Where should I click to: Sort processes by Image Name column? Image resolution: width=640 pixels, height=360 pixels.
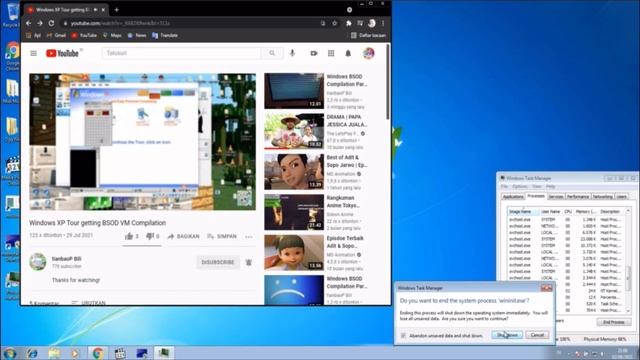524,211
